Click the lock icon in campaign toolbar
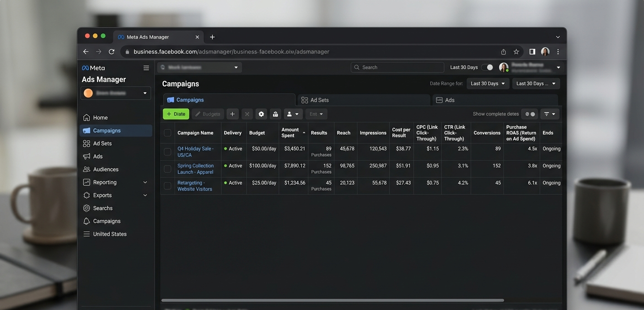 [275, 114]
